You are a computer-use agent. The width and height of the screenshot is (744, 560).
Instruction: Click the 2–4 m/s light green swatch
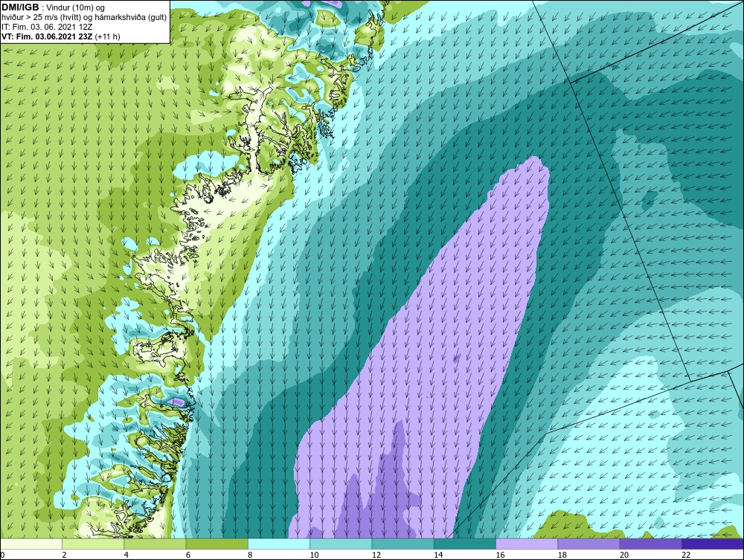(93, 544)
